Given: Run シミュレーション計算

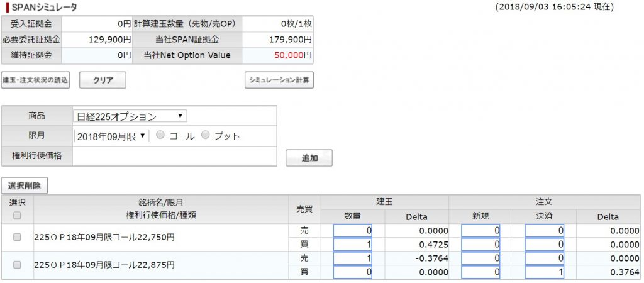Looking at the screenshot, I should (279, 80).
